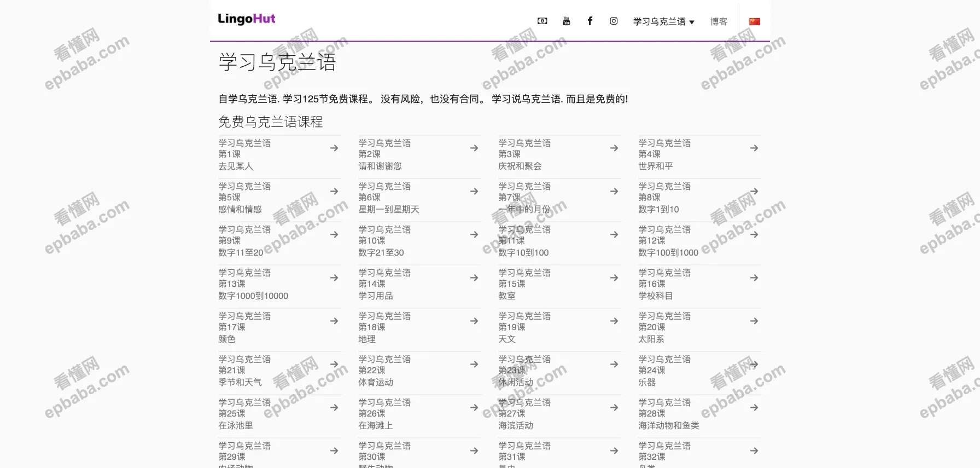Click the arrow for 第24课 乐器
The width and height of the screenshot is (980, 468).
(754, 364)
